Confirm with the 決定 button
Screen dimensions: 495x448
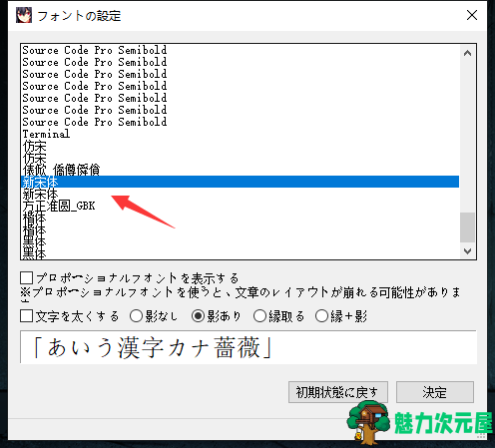pyautogui.click(x=435, y=392)
